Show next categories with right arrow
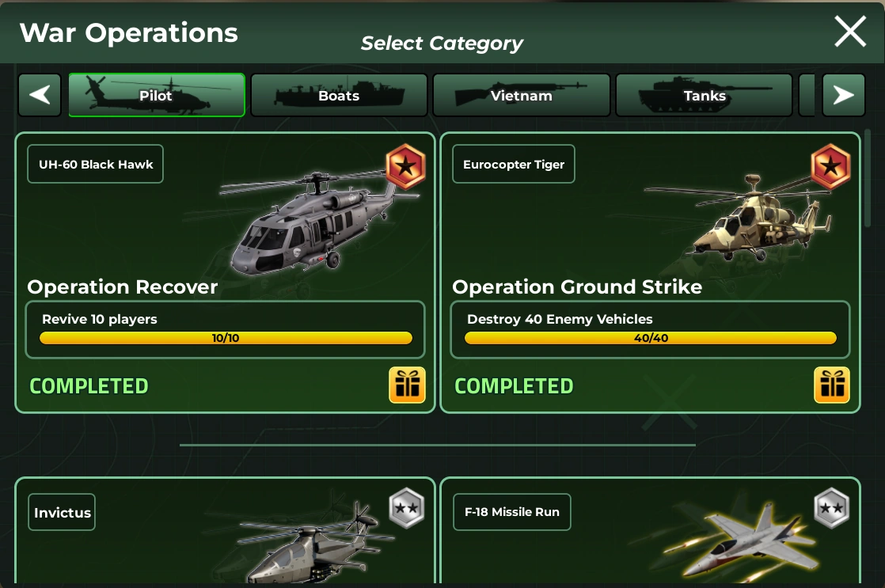This screenshot has height=588, width=885. [x=844, y=95]
